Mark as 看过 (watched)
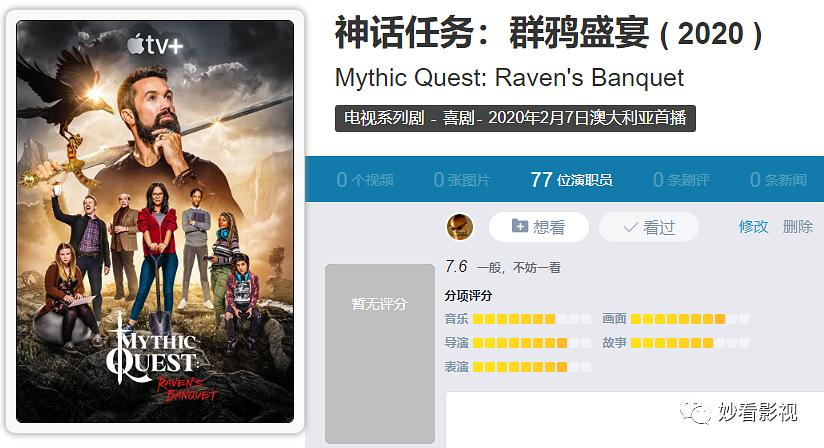 (x=649, y=227)
